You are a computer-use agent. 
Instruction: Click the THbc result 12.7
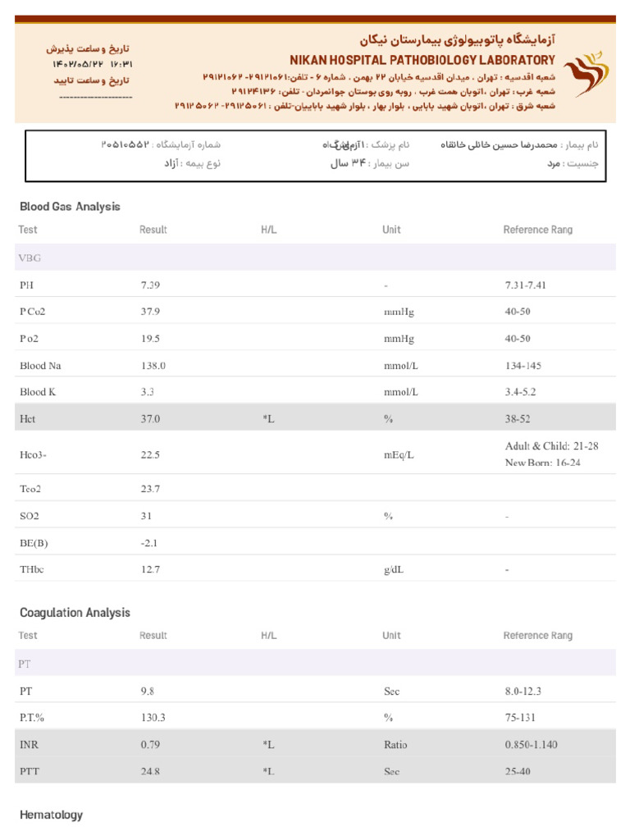click(151, 569)
